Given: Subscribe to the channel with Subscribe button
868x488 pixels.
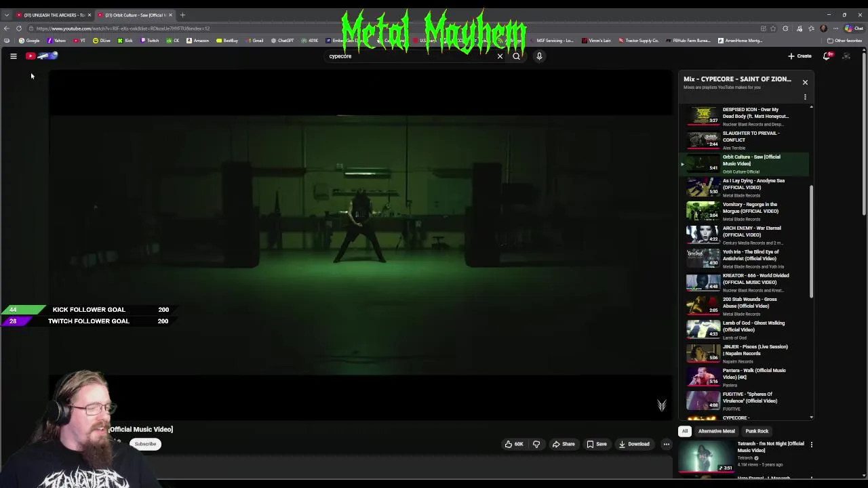Looking at the screenshot, I should click(145, 444).
